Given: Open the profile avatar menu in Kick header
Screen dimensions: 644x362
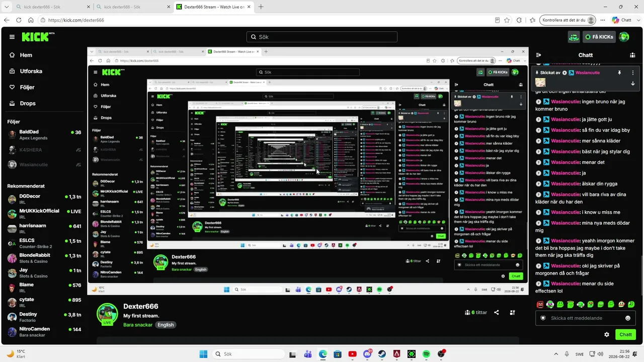Looking at the screenshot, I should click(624, 37).
